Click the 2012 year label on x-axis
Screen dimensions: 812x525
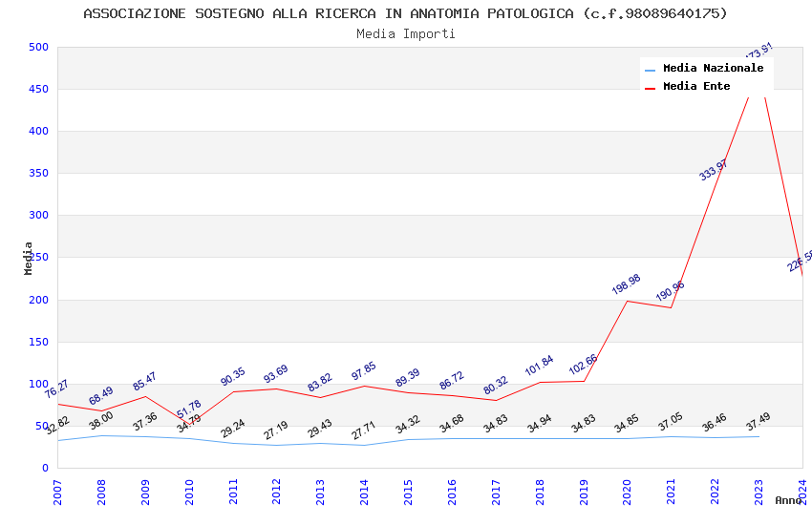point(276,492)
